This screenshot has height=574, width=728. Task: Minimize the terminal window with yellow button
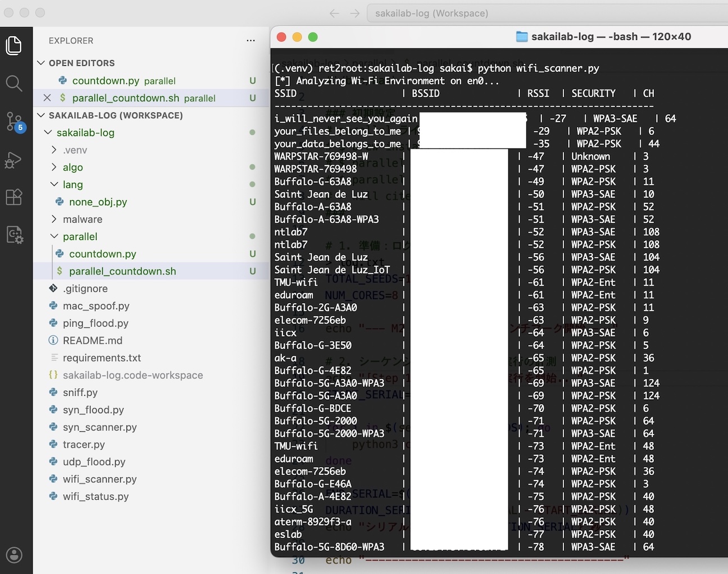pos(297,37)
